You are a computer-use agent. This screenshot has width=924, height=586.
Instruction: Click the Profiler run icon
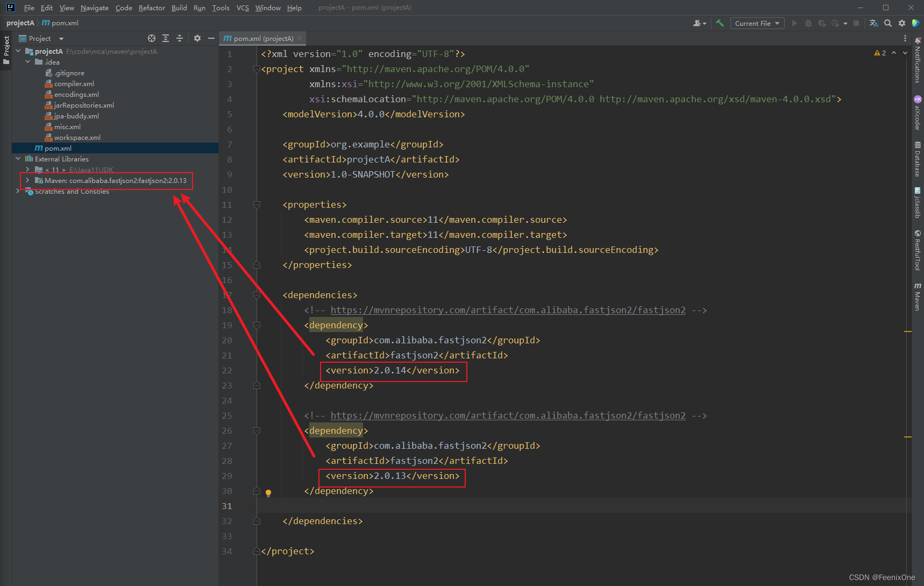pos(835,23)
